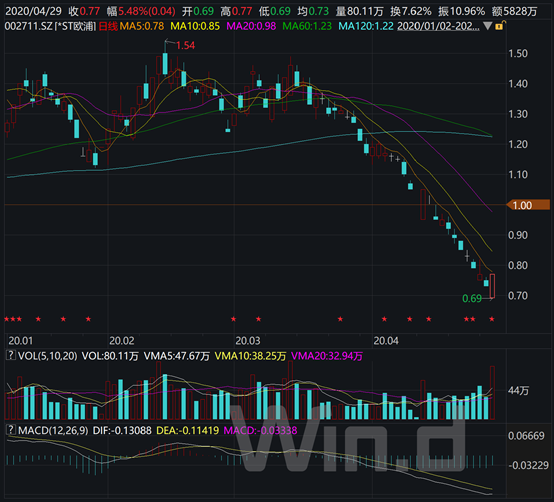Open the MACD indicator help question mark
The image size is (554, 502).
tap(11, 430)
